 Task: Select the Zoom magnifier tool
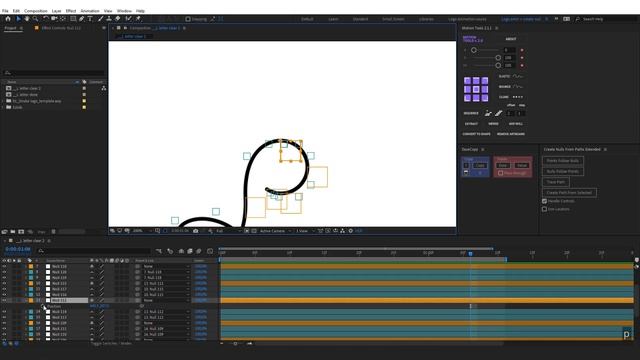tap(36, 19)
